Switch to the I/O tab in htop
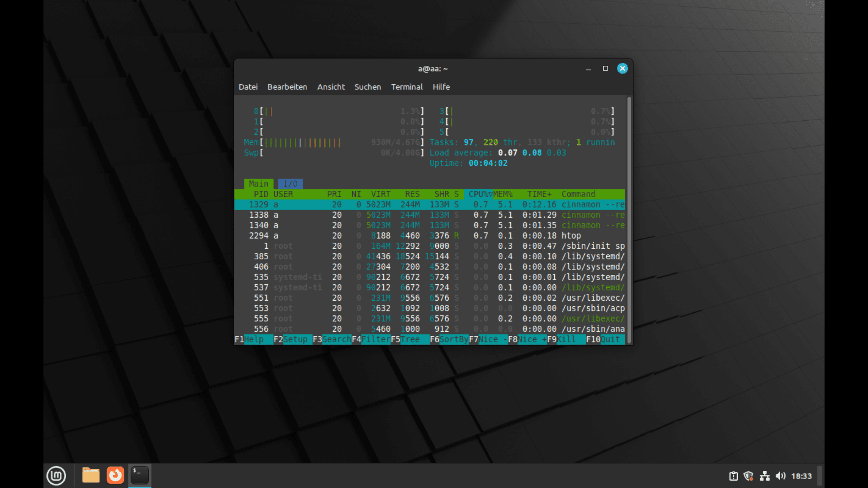 pyautogui.click(x=290, y=184)
